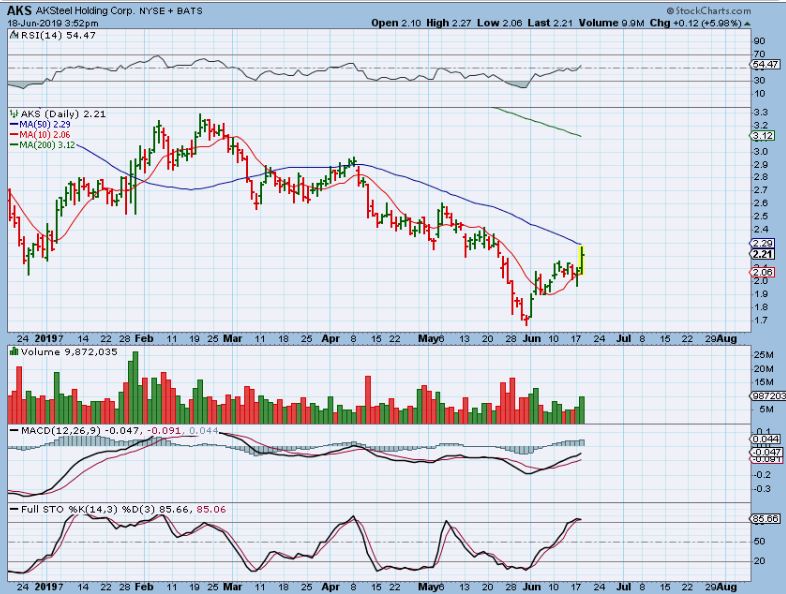Image resolution: width=786 pixels, height=594 pixels.
Task: Open the StockCharts.com copyright link
Action: [x=708, y=11]
